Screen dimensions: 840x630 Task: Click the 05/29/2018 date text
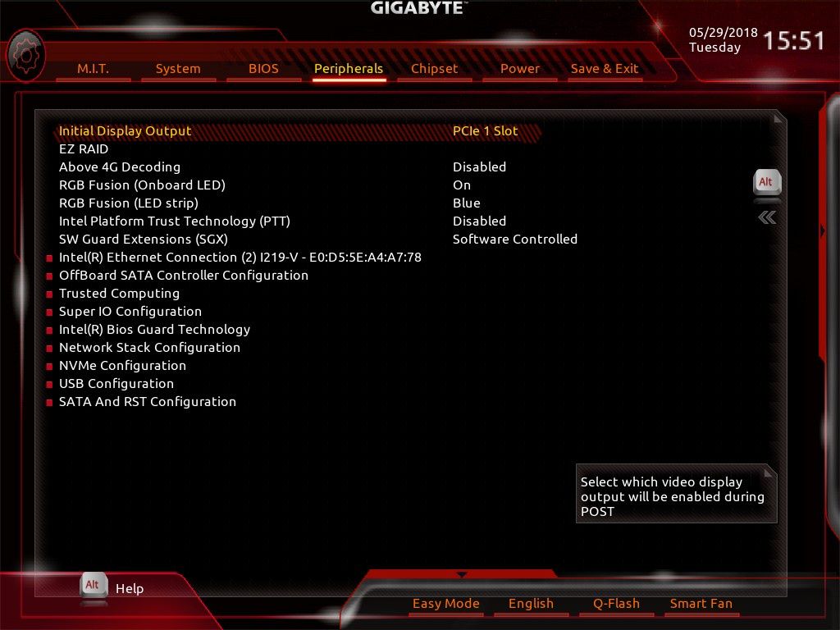coord(724,32)
